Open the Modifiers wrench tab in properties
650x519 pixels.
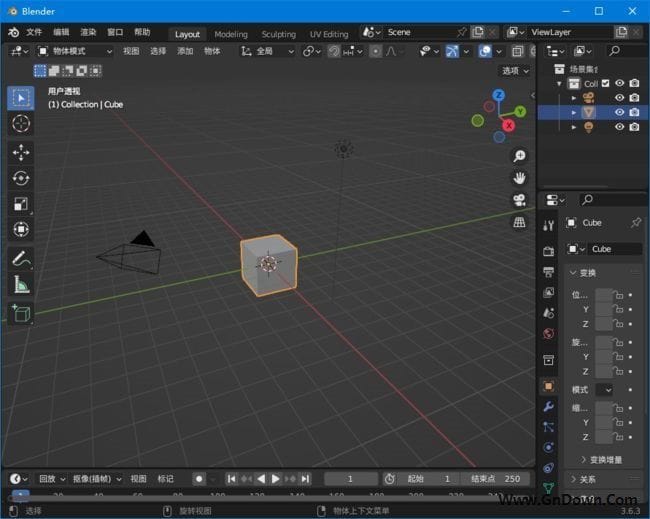click(x=548, y=407)
